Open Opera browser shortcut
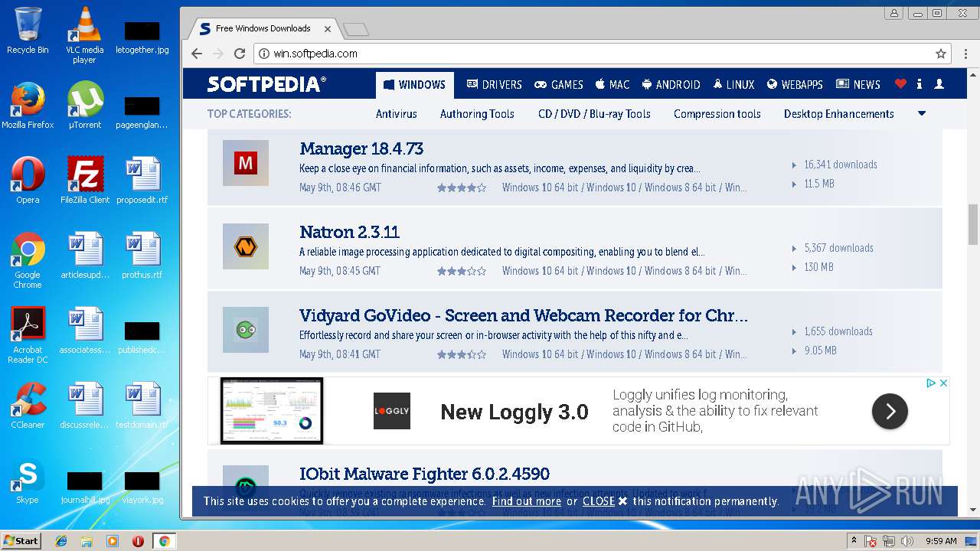Image resolution: width=980 pixels, height=551 pixels. (28, 181)
